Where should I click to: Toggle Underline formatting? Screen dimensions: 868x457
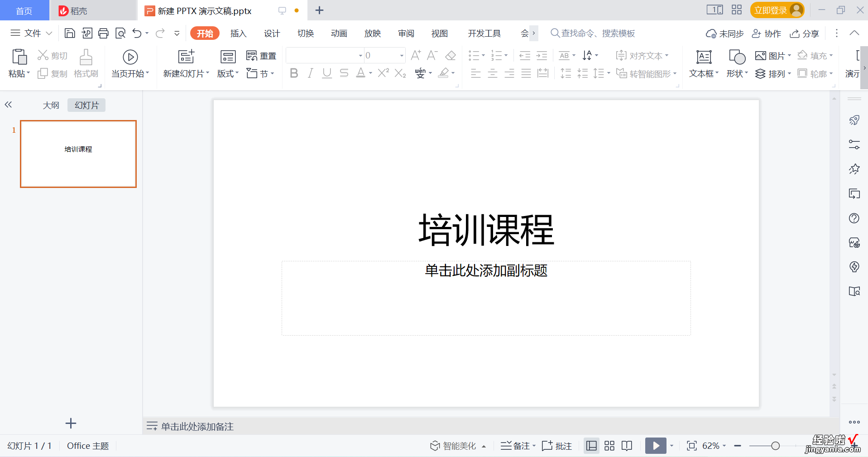[327, 73]
